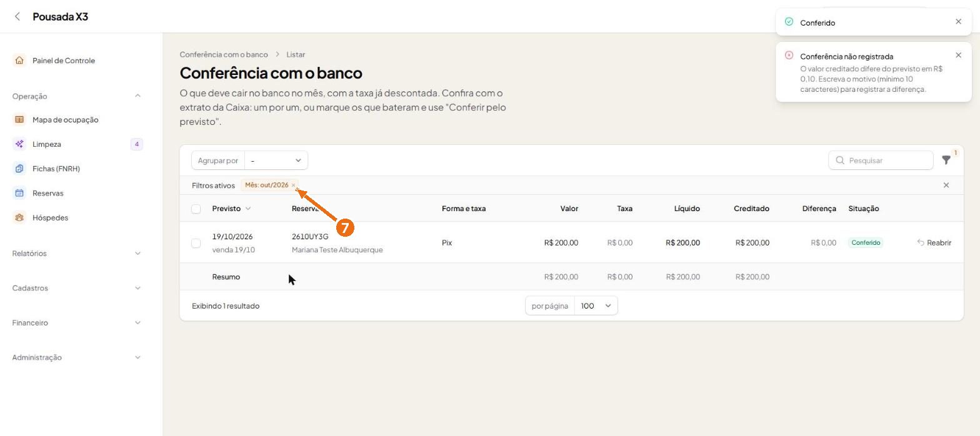Click the Exibindo 1 resultado text

pos(226,306)
